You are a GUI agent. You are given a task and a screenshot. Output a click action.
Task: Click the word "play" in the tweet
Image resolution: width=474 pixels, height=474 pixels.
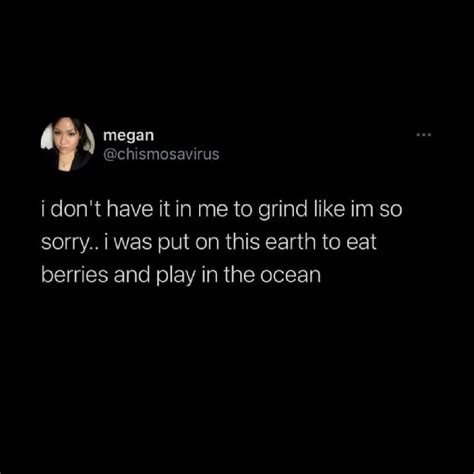pyautogui.click(x=176, y=277)
